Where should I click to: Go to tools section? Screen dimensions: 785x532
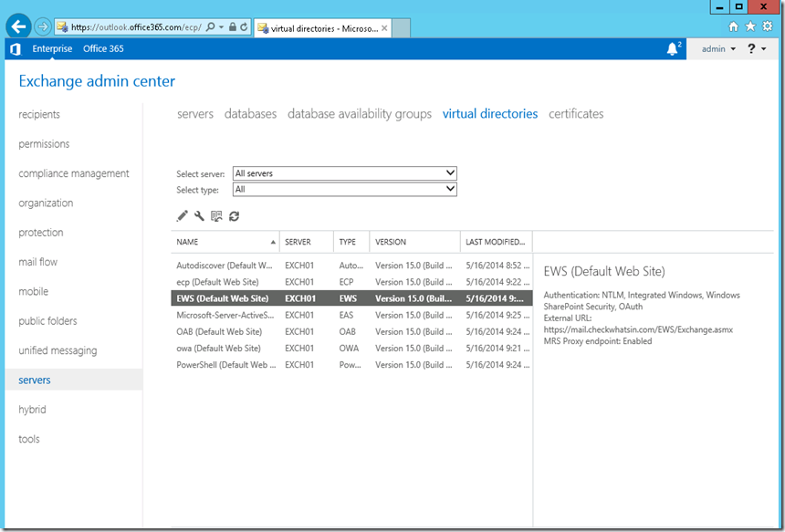29,440
